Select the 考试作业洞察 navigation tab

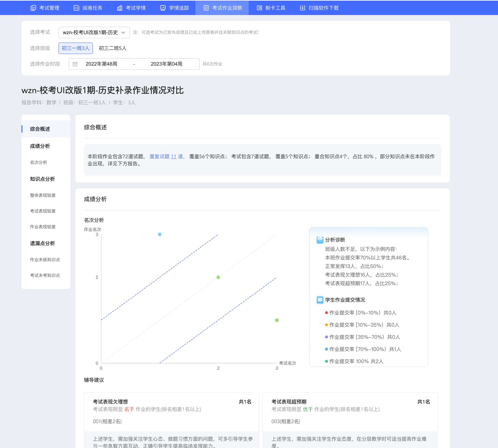[x=222, y=8]
